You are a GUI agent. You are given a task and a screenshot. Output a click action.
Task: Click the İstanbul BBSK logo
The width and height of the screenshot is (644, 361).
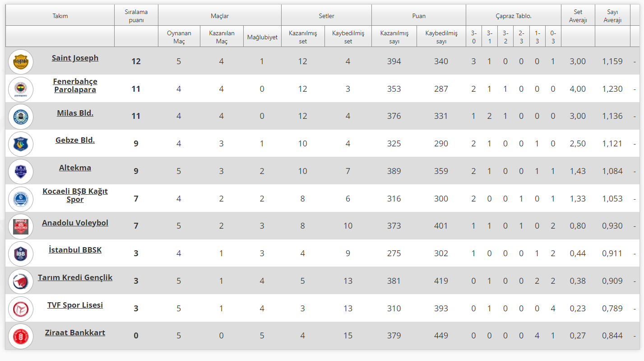pos(21,253)
